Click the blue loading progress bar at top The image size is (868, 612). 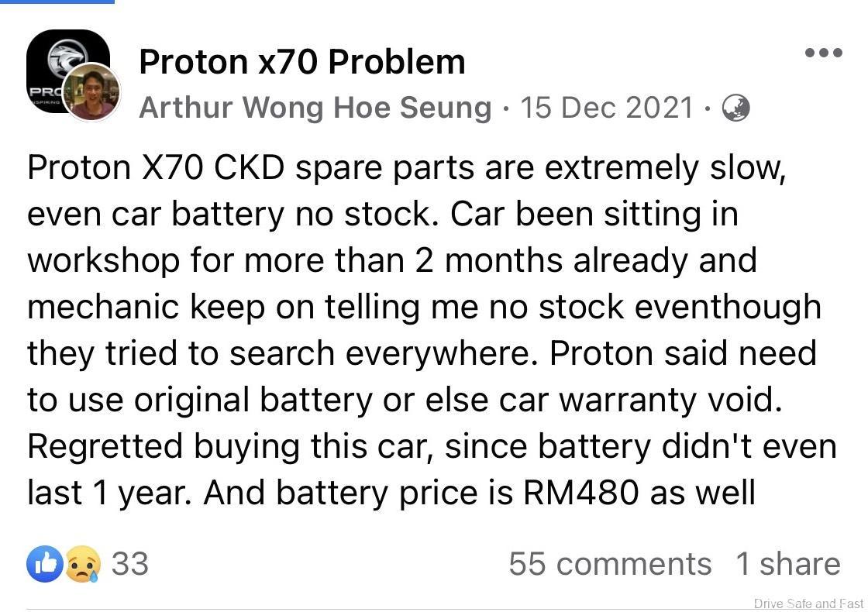click(x=57, y=2)
